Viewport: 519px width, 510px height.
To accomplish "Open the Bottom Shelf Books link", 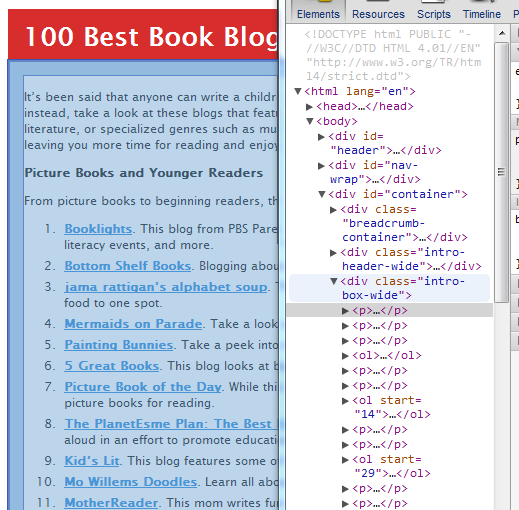I will [x=128, y=266].
